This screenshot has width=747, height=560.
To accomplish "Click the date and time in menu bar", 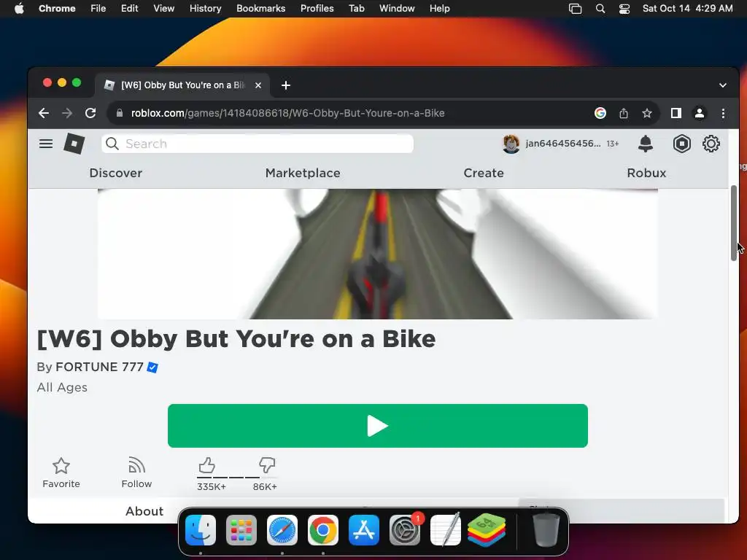I will (x=687, y=8).
